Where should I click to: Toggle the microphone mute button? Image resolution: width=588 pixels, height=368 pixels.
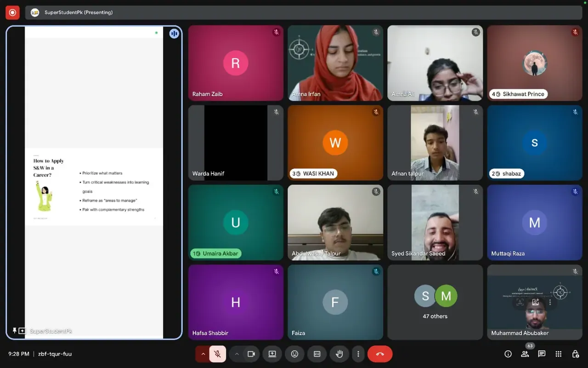pyautogui.click(x=218, y=354)
